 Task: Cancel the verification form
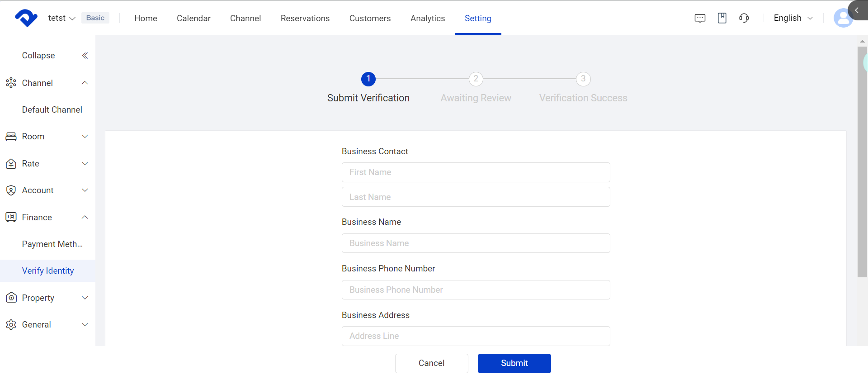click(x=431, y=363)
